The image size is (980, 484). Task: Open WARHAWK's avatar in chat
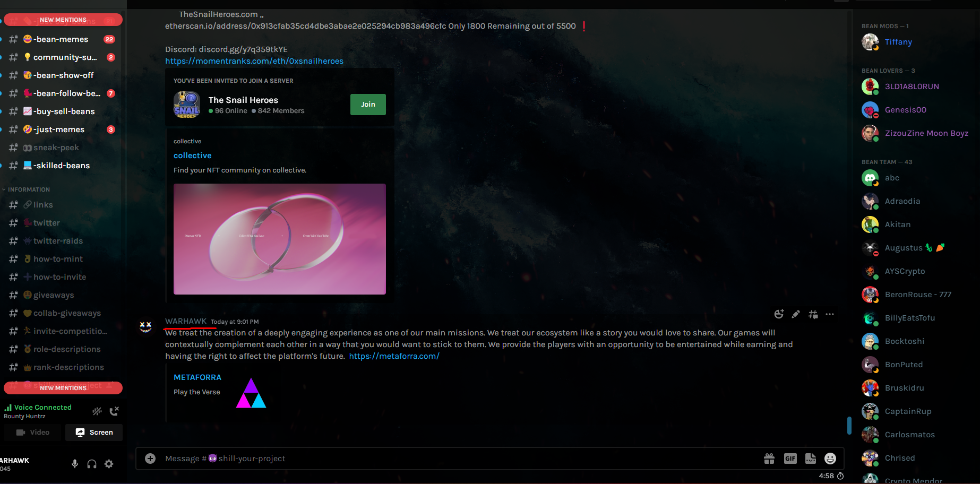pyautogui.click(x=145, y=327)
